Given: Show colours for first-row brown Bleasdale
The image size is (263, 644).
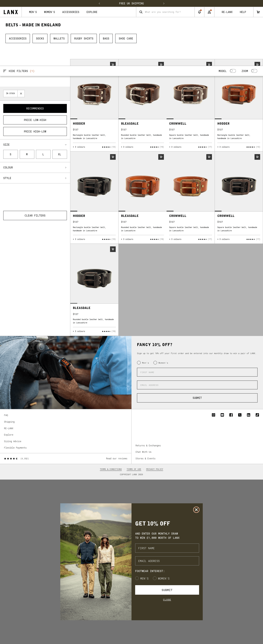Looking at the screenshot, I should coord(127,147).
